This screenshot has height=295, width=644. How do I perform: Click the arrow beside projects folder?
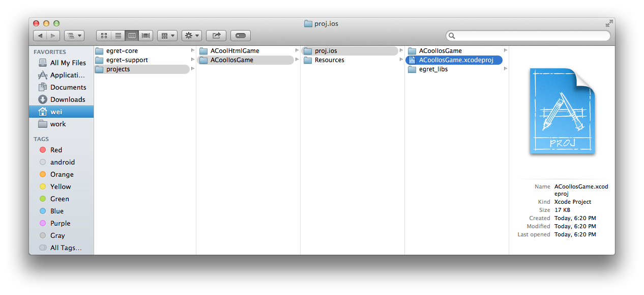click(x=193, y=69)
